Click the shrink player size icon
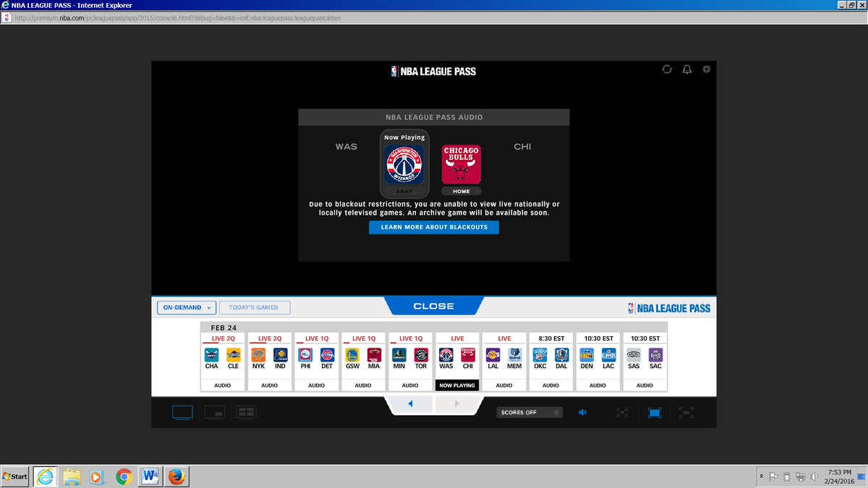The width and height of the screenshot is (868, 488). [621, 412]
